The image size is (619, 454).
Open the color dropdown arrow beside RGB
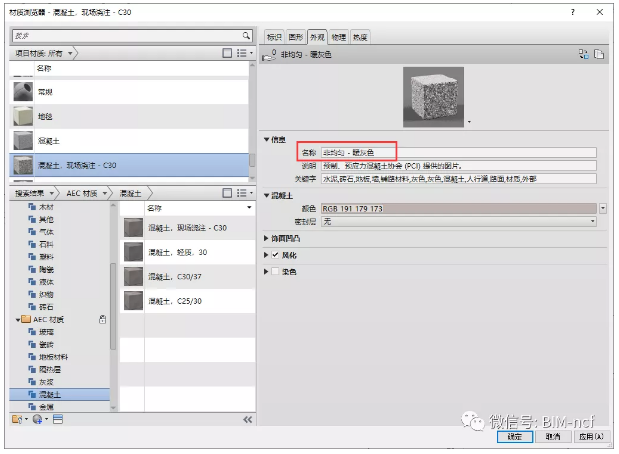tap(602, 208)
